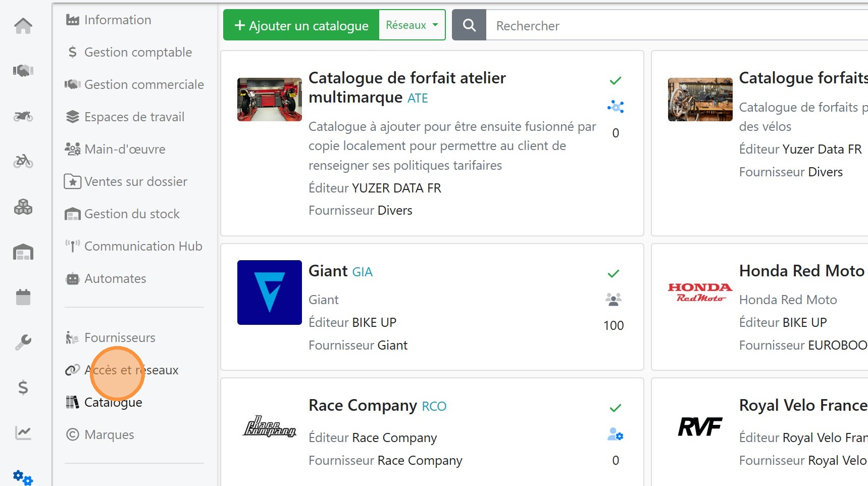868x486 pixels.
Task: Click green checkmark on Race Company catalogue
Action: (616, 408)
